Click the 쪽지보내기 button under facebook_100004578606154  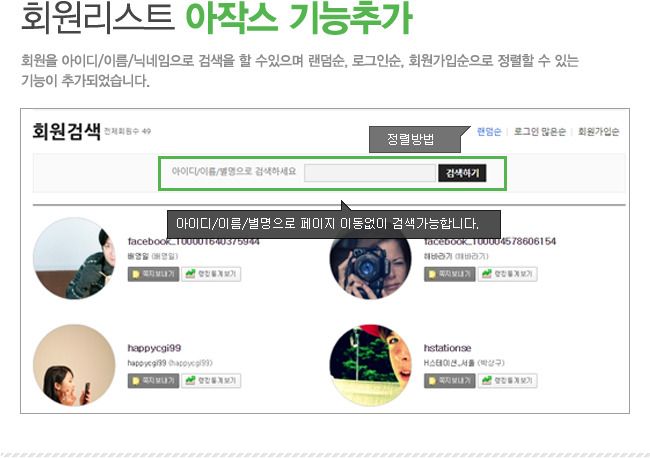tap(449, 274)
